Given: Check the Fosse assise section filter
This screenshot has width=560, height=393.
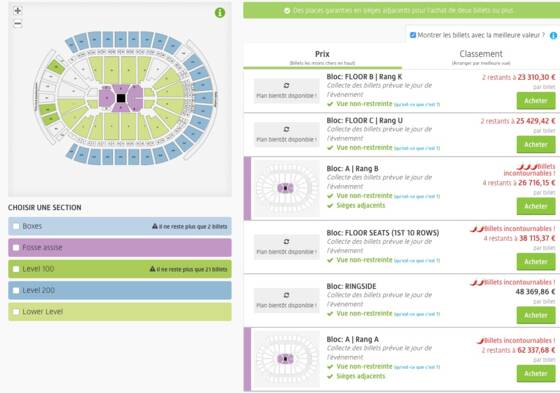Looking at the screenshot, I should pos(16,248).
